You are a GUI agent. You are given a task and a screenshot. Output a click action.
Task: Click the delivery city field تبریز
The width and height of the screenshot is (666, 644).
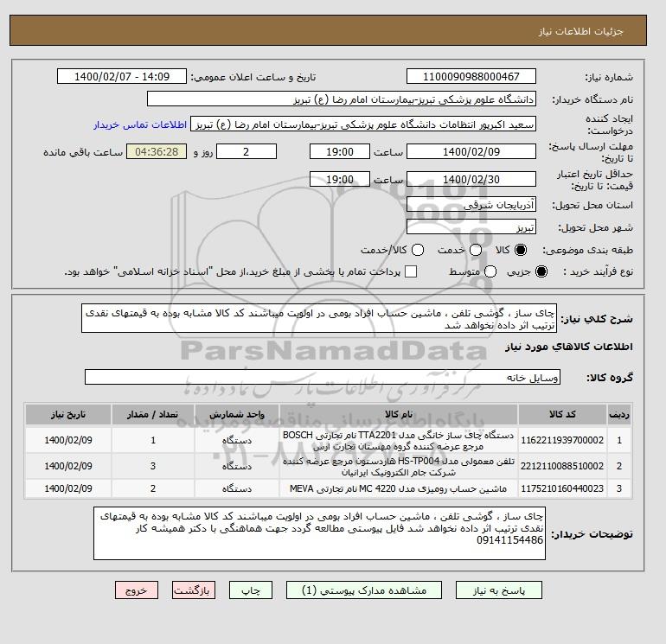[471, 227]
